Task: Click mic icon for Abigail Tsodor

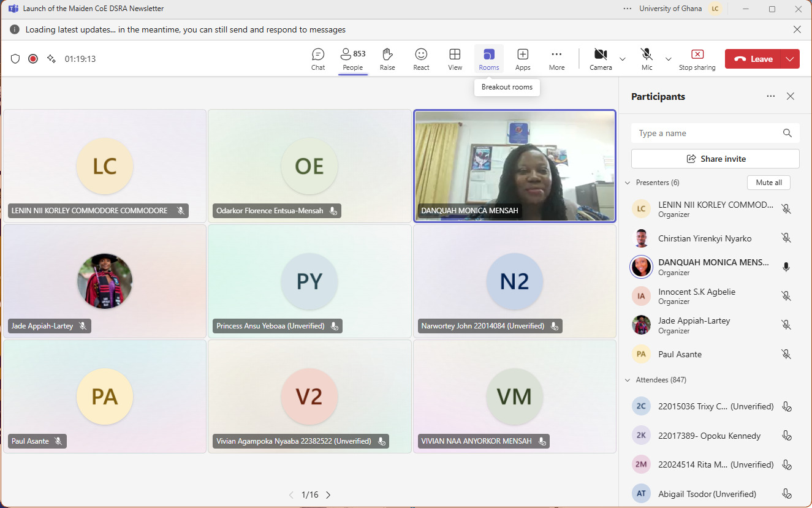Action: coord(787,494)
